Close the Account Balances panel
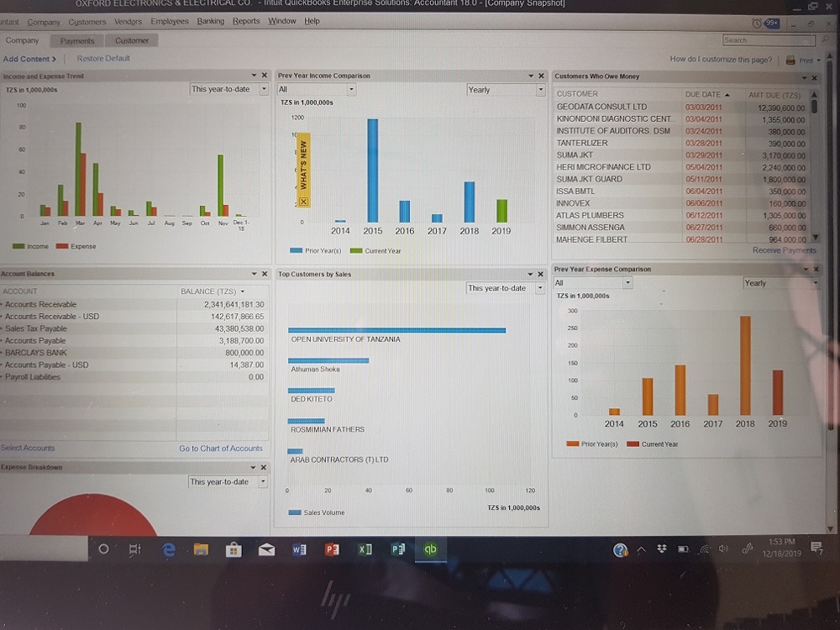This screenshot has height=630, width=840. pyautogui.click(x=265, y=274)
